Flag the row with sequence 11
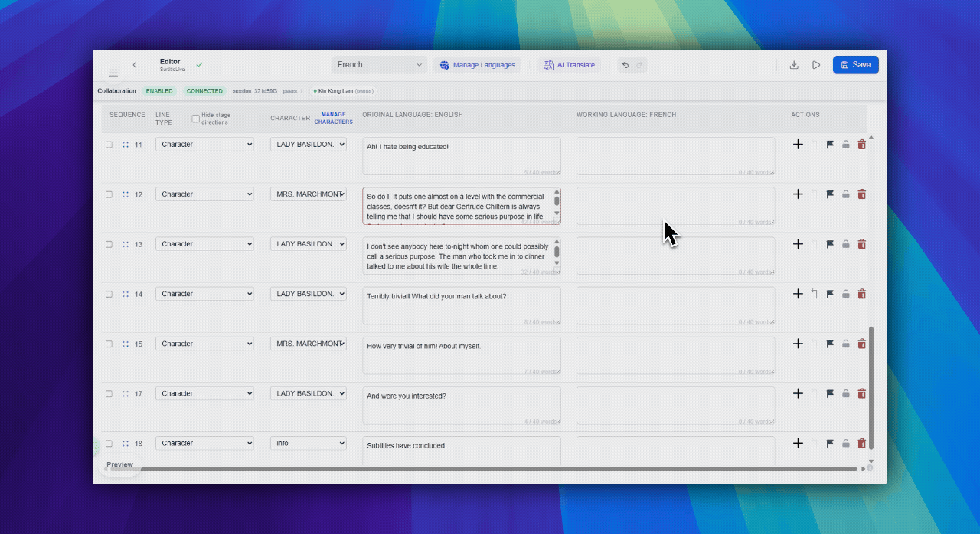Screen dimensions: 980x534 pos(830,145)
